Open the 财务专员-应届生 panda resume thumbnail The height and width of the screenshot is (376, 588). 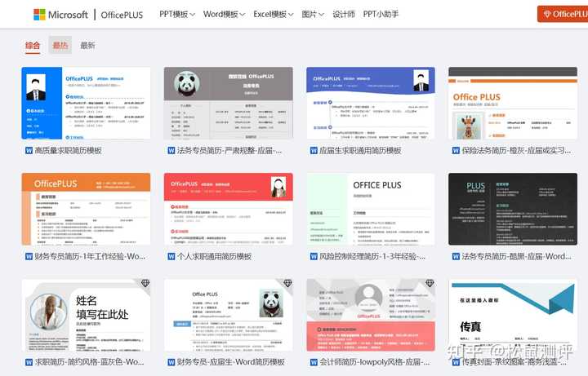click(229, 315)
